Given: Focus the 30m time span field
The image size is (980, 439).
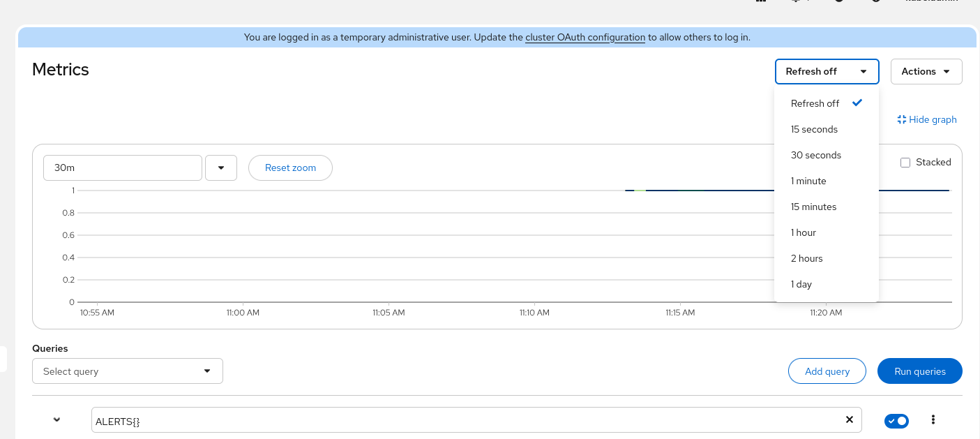Looking at the screenshot, I should 123,168.
